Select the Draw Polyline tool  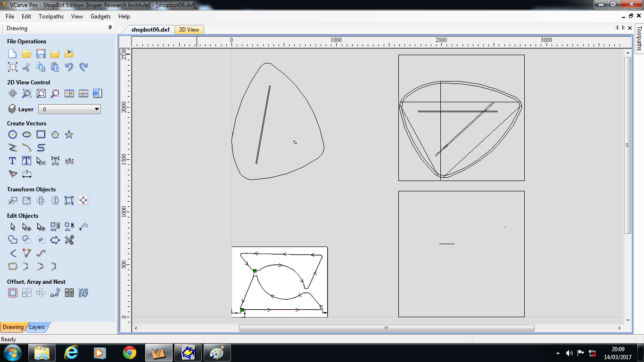(13, 148)
